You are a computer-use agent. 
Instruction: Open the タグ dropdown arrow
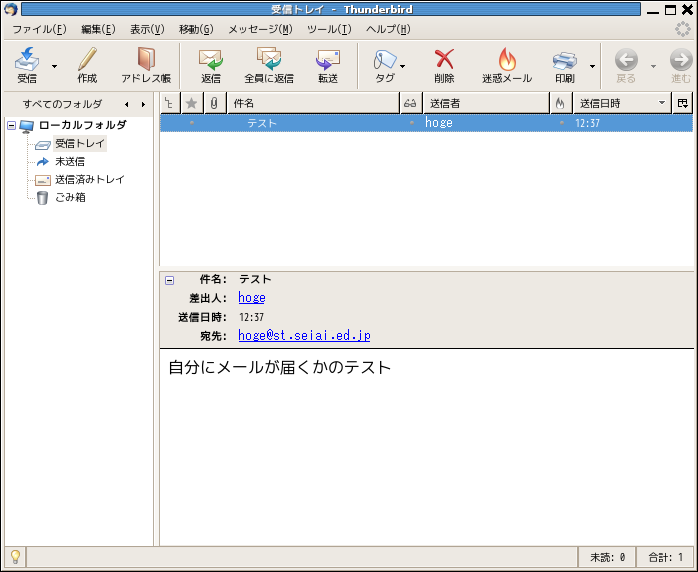(x=402, y=66)
